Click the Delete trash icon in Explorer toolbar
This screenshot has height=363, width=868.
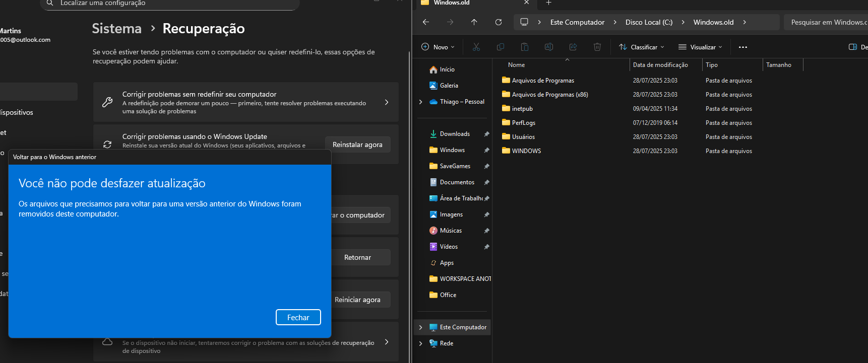597,47
